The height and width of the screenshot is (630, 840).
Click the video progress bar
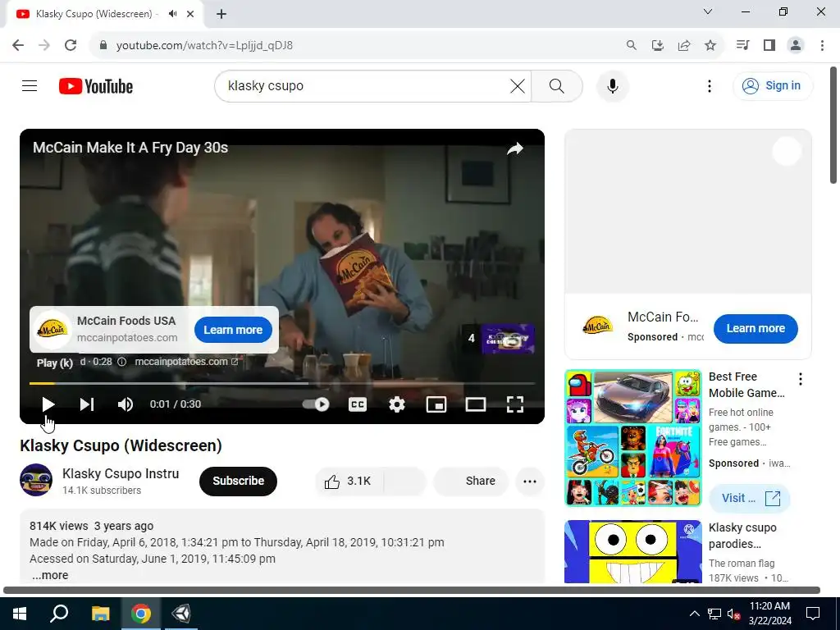282,384
